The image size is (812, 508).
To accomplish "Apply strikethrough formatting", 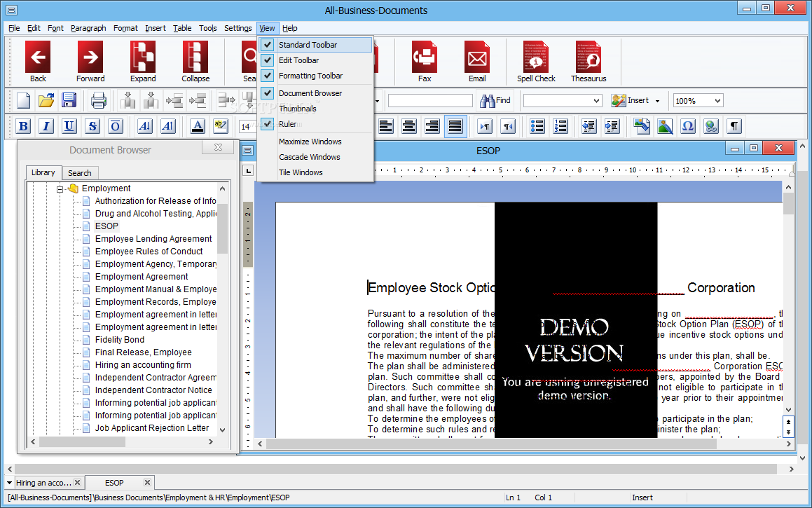I will (x=92, y=126).
